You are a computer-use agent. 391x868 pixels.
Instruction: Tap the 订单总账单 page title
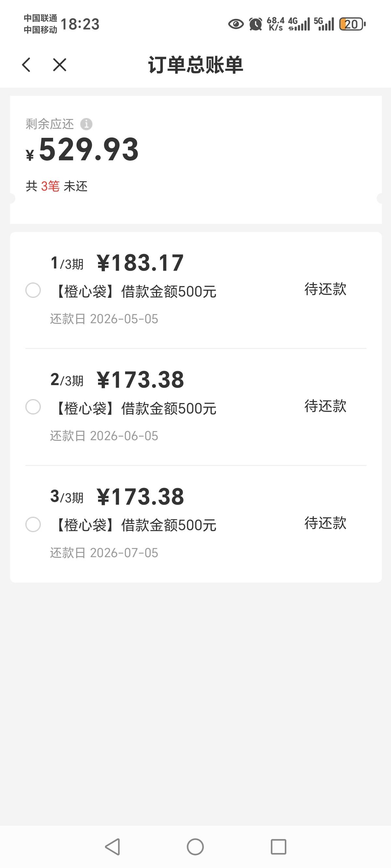[x=195, y=65]
